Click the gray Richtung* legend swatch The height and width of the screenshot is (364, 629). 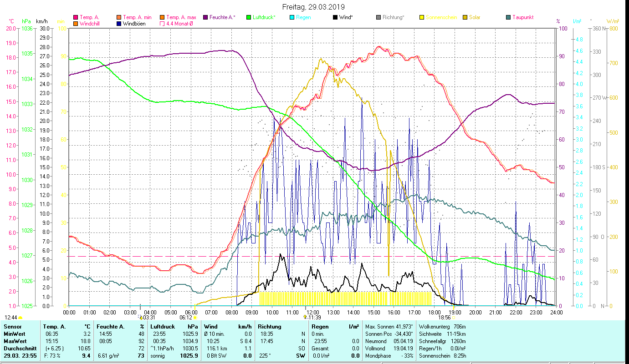tap(378, 17)
